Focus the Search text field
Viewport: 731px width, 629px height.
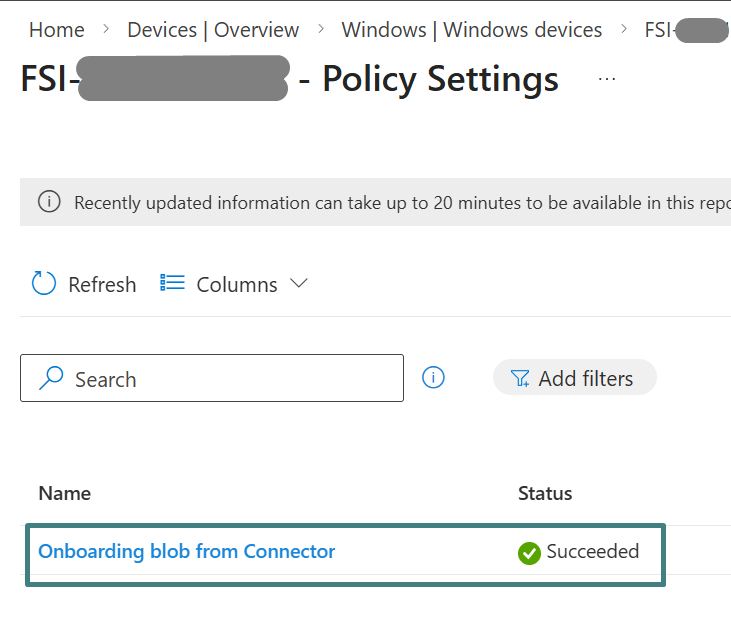point(230,379)
